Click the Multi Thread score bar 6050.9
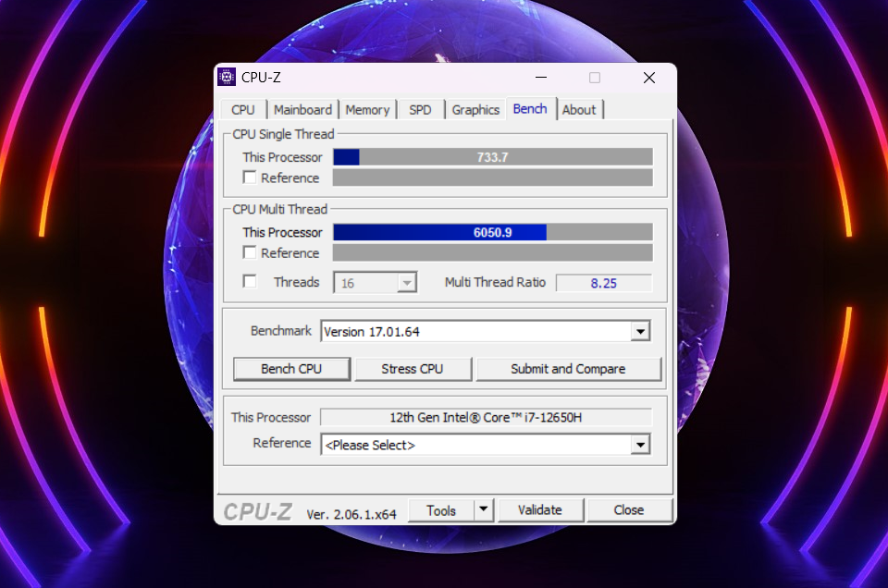The width and height of the screenshot is (888, 588). 493,232
